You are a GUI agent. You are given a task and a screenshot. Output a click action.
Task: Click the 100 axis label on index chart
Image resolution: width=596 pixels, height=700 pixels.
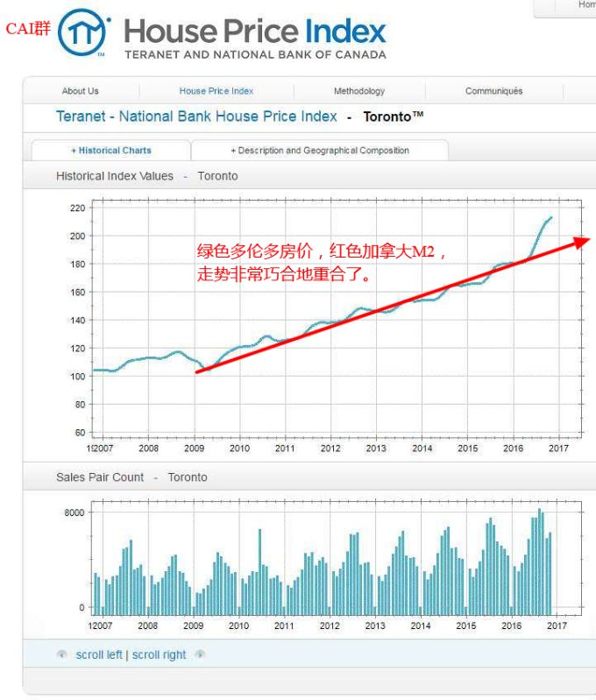[x=78, y=377]
